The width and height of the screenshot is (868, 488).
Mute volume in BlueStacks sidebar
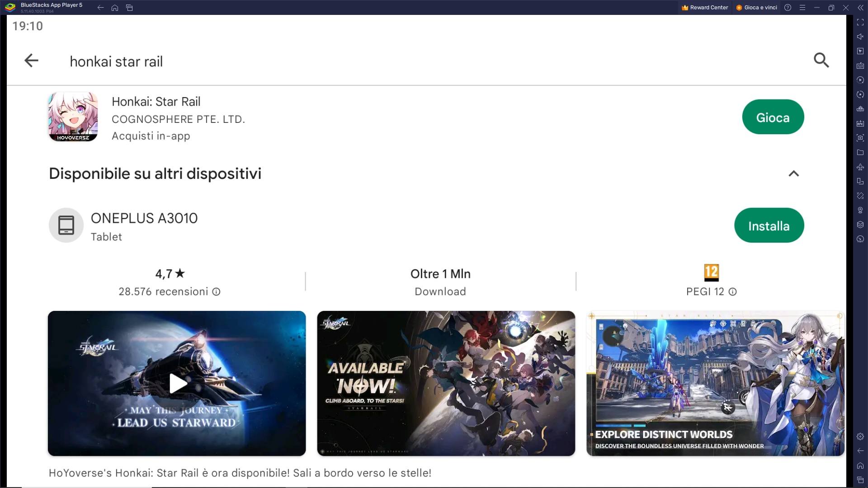[860, 37]
